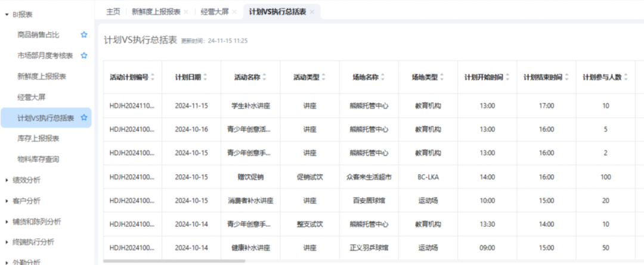
Task: Click the participant count 50 cell
Action: (x=605, y=248)
